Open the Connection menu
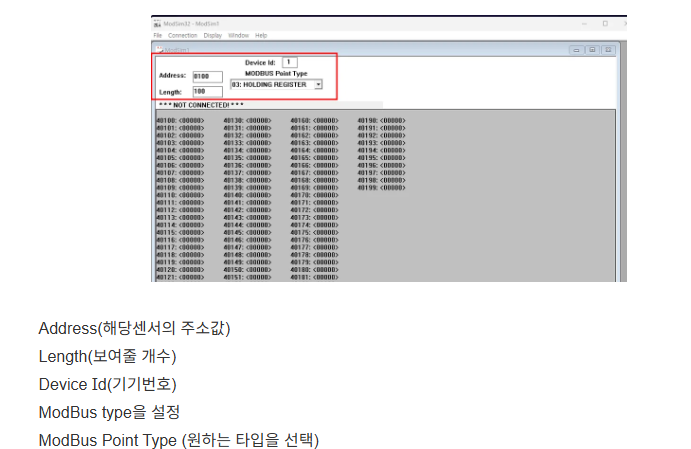This screenshot has height=449, width=691. 182,35
